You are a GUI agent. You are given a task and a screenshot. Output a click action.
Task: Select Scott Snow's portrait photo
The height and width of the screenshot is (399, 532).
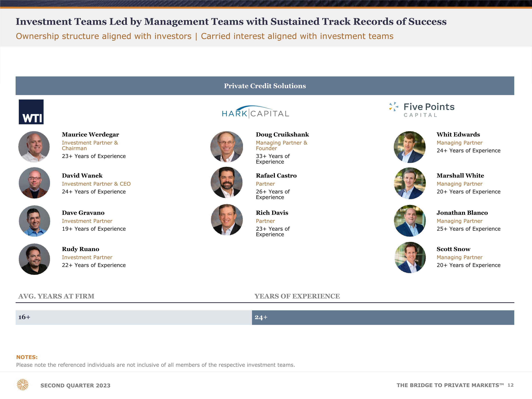(x=410, y=258)
